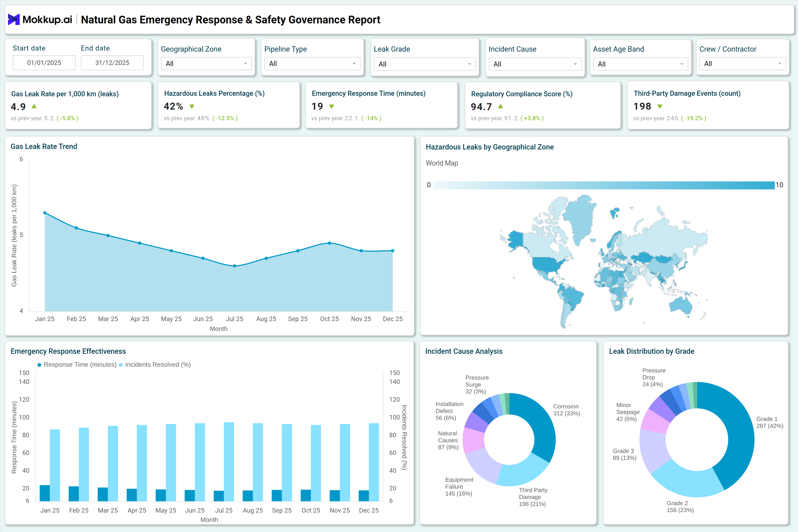This screenshot has width=798, height=532.
Task: Click the Jul 25 Incidents Resolved bar
Action: point(229,462)
